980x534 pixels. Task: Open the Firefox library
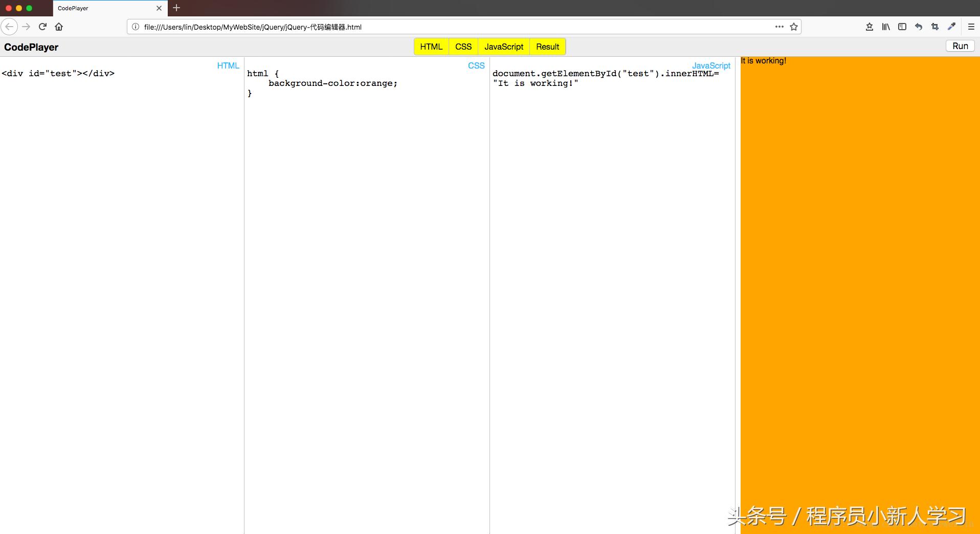[886, 27]
